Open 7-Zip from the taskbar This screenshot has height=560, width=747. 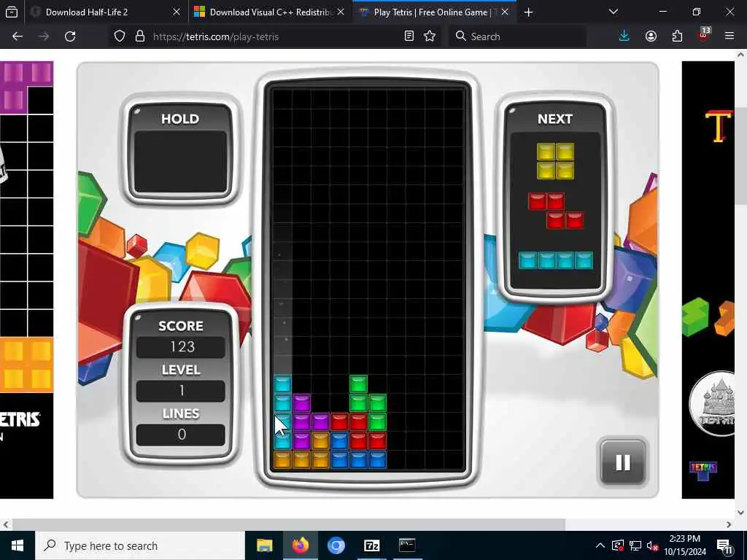tap(371, 545)
